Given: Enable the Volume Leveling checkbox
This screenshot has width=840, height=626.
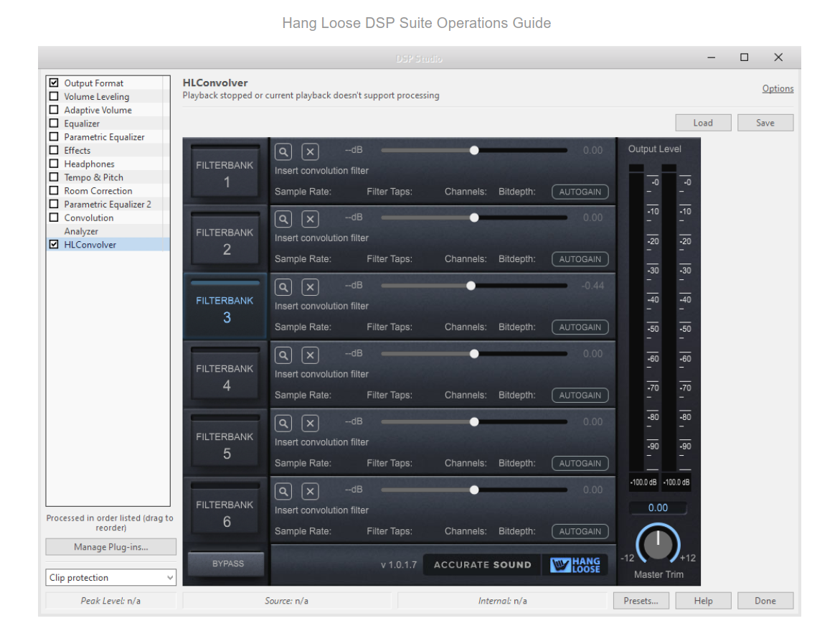Looking at the screenshot, I should pos(54,96).
